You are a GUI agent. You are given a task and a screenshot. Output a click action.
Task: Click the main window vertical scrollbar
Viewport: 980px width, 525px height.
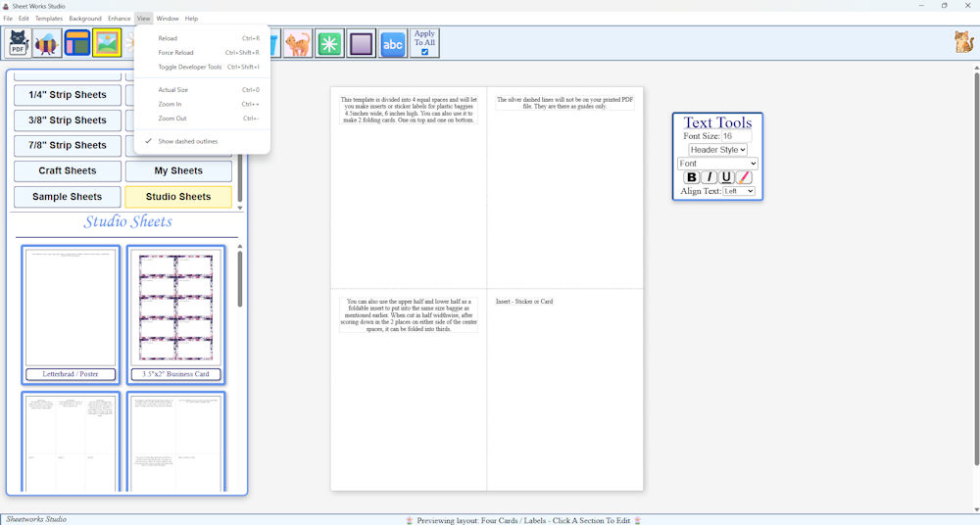(976, 268)
